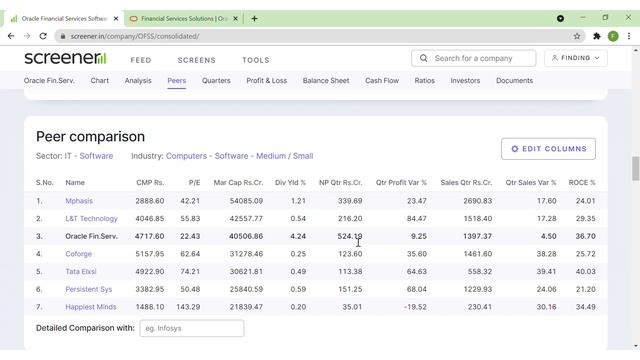Jump to Ratios section

(424, 80)
